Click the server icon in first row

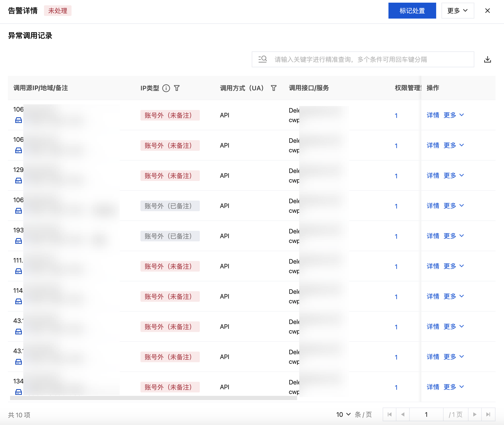pos(19,120)
